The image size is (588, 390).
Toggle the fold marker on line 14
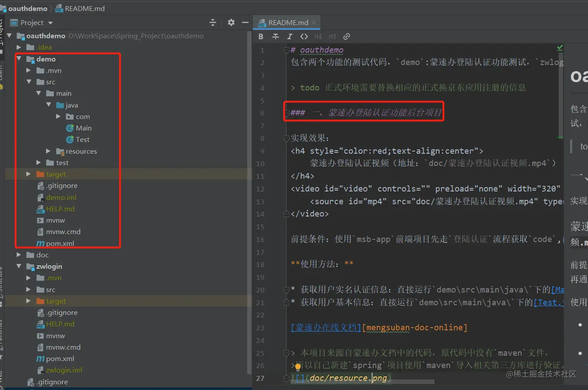[287, 214]
